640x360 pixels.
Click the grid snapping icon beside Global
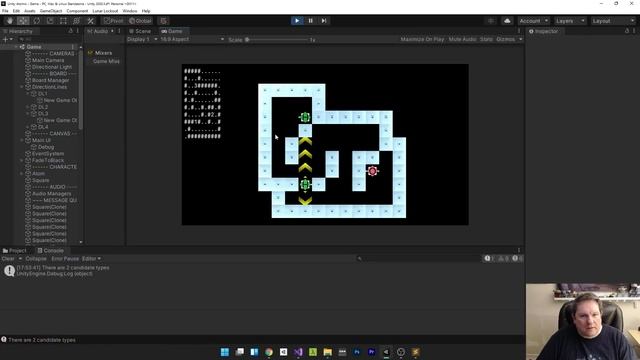pyautogui.click(x=164, y=21)
